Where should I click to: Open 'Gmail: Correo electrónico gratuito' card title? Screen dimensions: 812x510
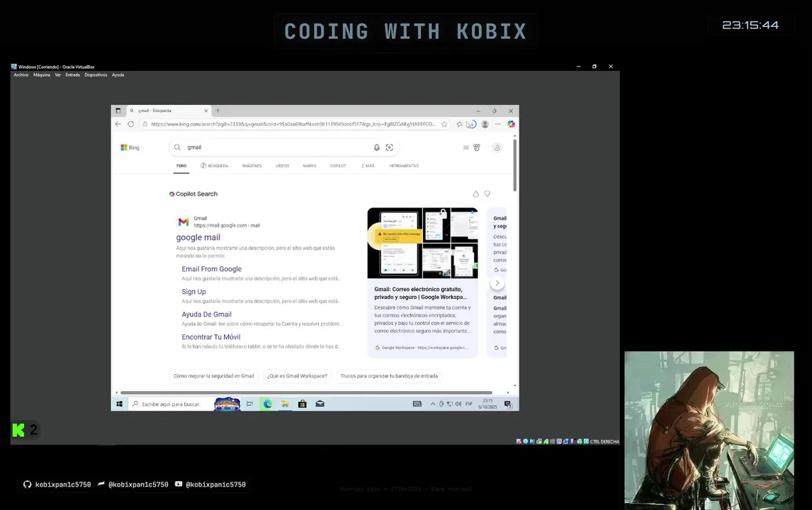pos(420,293)
